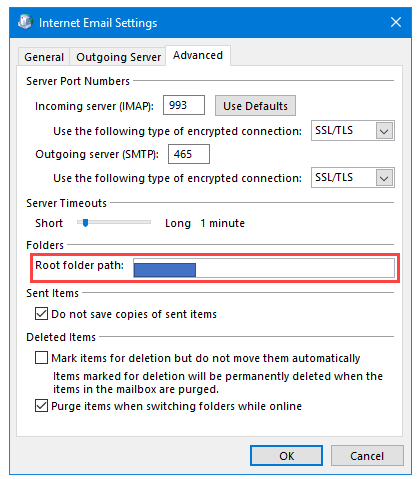Confirm settings with the OK button
This screenshot has height=479, width=418.
(x=286, y=456)
